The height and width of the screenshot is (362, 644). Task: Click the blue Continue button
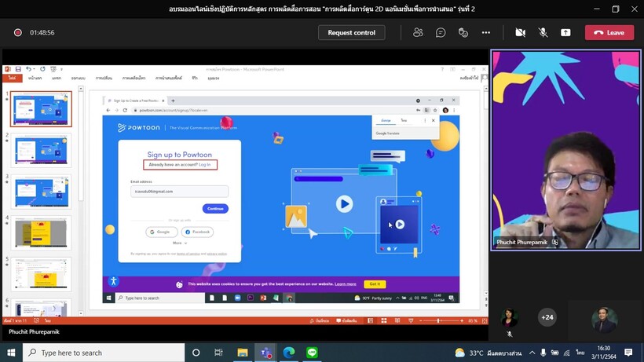click(215, 209)
